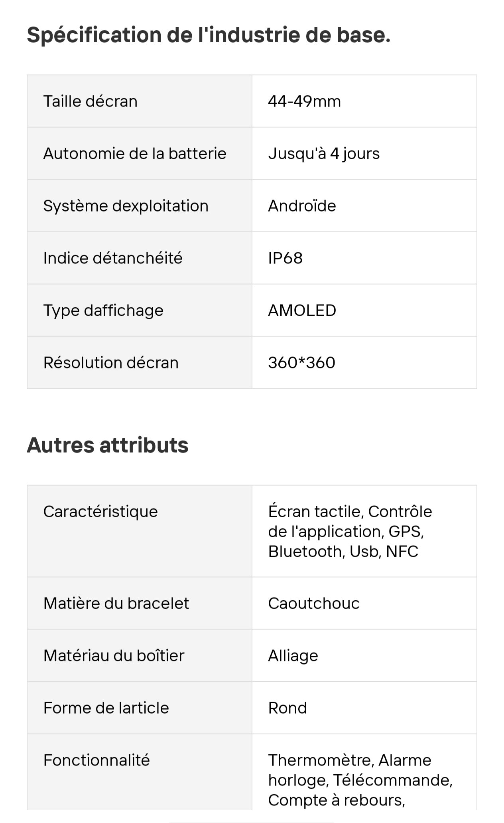The height and width of the screenshot is (823, 504).
Task: Click the 'Autres attributs' heading
Action: pos(108,445)
